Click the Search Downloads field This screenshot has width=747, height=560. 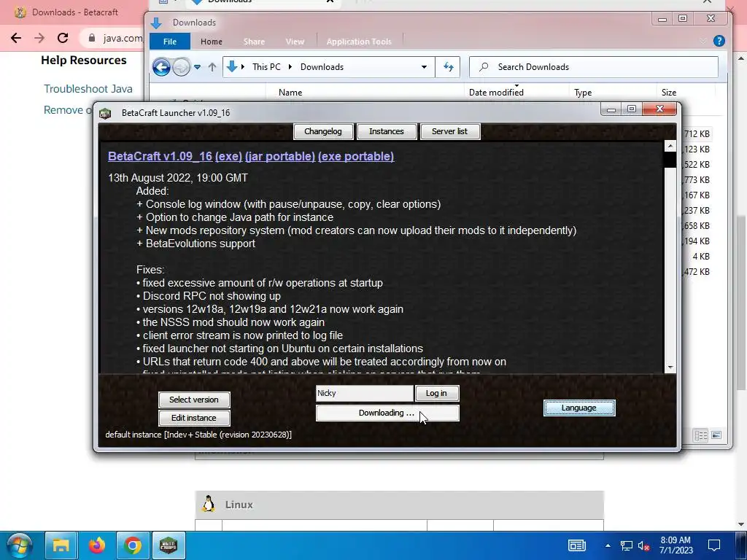tap(594, 67)
